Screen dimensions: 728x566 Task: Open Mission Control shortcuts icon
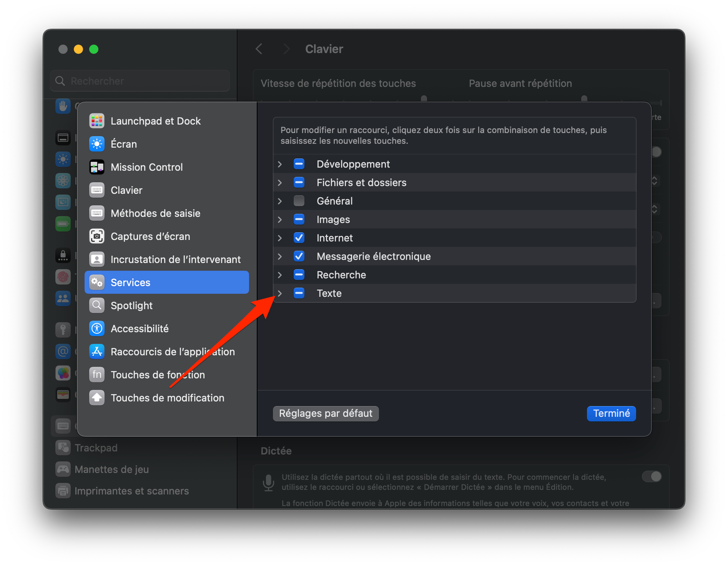(x=97, y=167)
